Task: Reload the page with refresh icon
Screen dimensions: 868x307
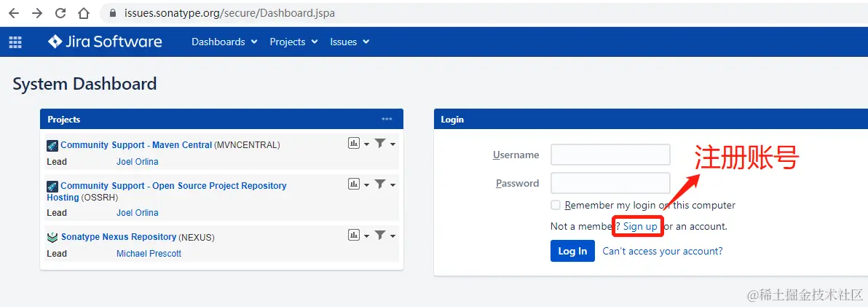Action: click(60, 13)
